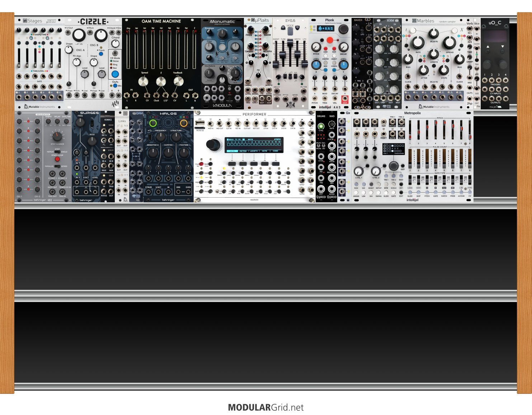Click the AAS display on Plonk
This screenshot has height=415, width=532.
click(325, 28)
